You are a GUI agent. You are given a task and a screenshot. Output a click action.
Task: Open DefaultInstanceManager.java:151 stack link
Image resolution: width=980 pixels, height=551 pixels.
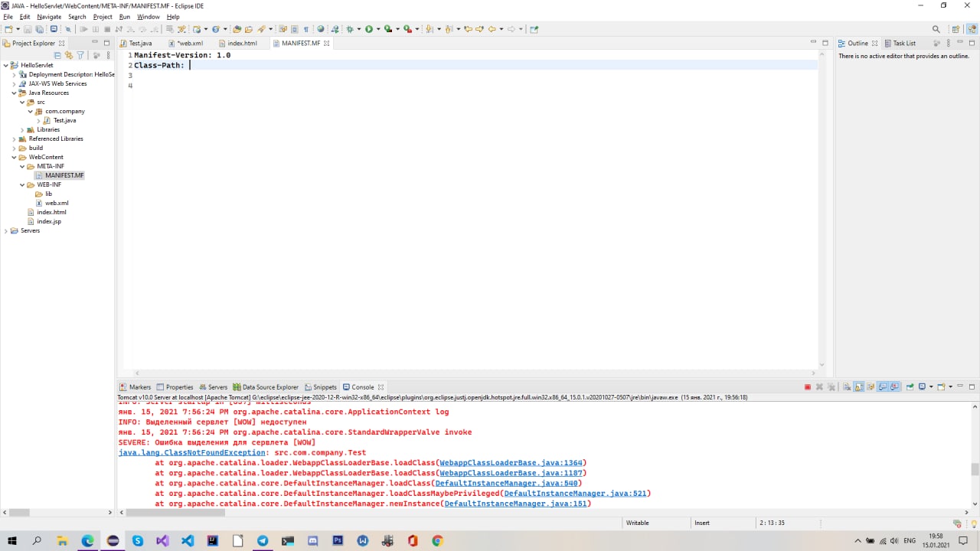click(515, 504)
